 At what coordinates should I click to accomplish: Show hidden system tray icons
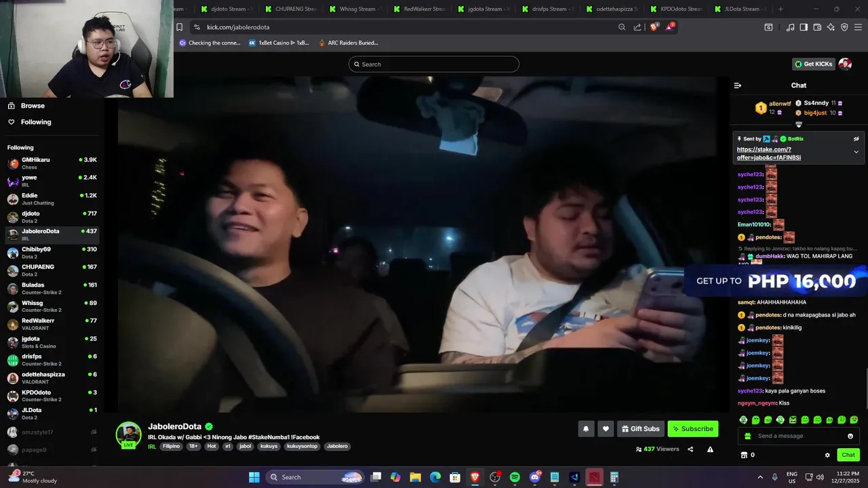pos(760,477)
